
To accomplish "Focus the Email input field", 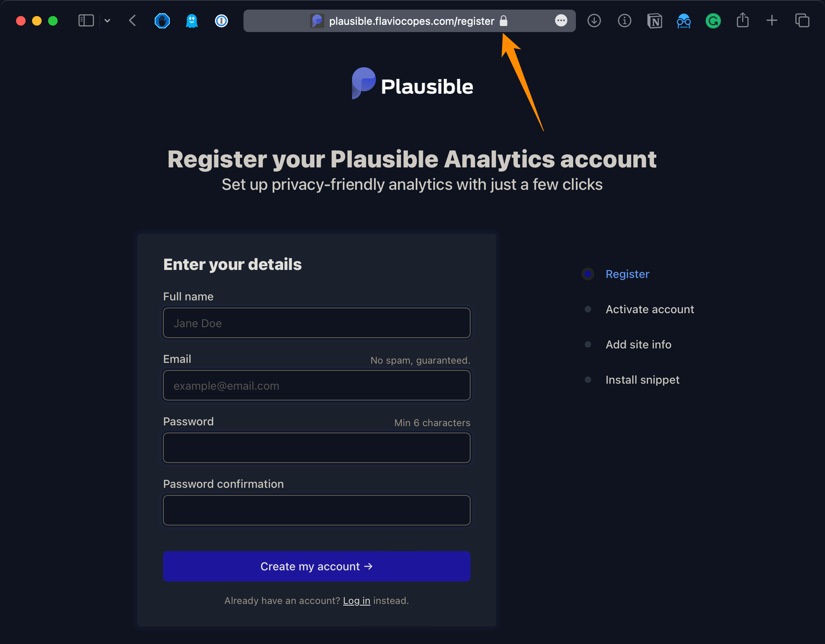I will (316, 385).
